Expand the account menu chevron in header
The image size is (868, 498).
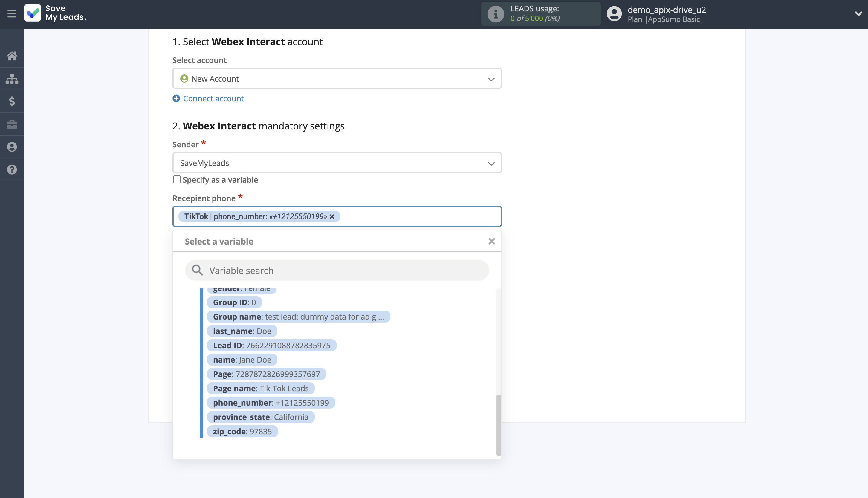pyautogui.click(x=858, y=14)
